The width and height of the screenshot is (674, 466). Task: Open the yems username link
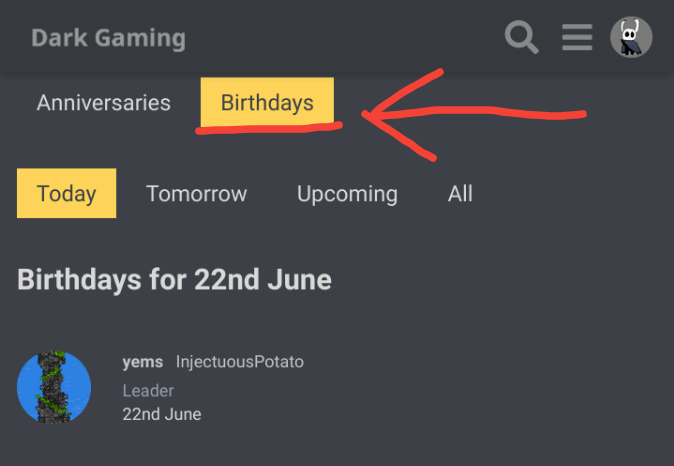tap(143, 362)
